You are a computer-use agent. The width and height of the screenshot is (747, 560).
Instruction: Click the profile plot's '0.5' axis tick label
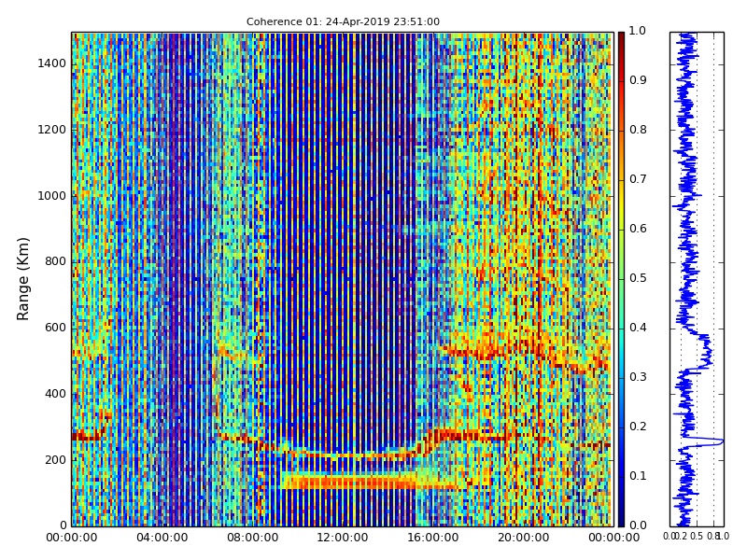click(697, 537)
